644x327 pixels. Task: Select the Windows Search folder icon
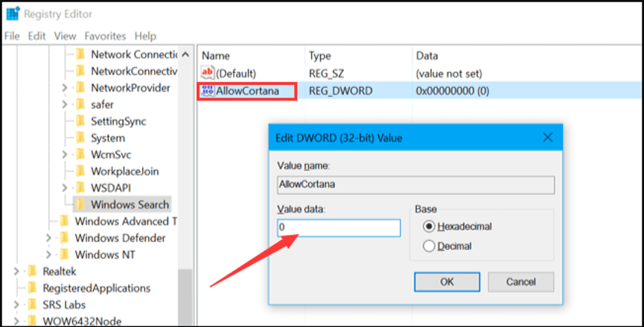click(80, 204)
